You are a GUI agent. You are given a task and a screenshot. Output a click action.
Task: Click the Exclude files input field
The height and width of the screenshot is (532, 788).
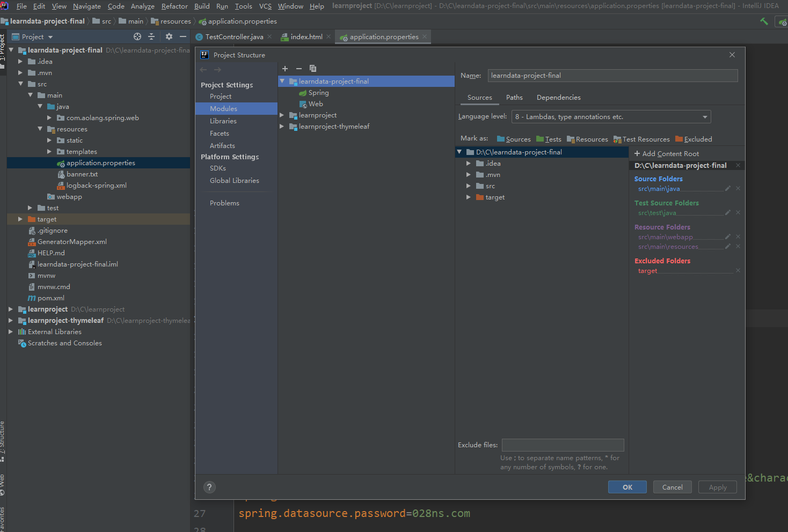[563, 445]
